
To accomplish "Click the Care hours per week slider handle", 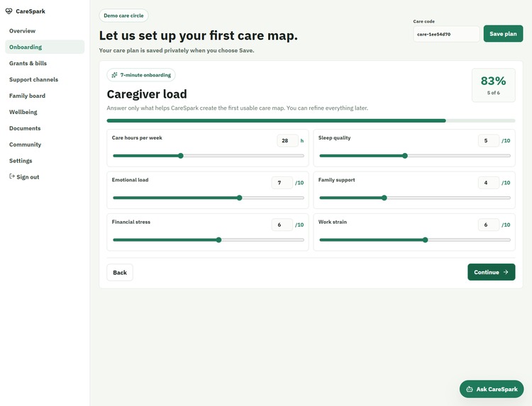I will (181, 156).
